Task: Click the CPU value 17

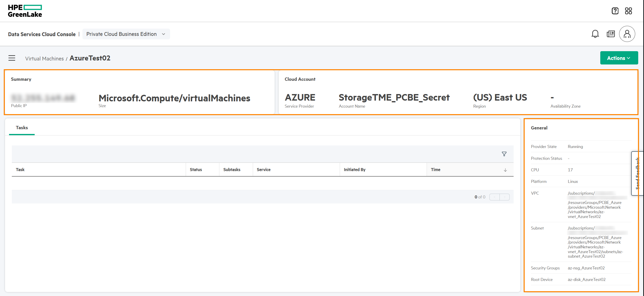Action: tap(570, 170)
